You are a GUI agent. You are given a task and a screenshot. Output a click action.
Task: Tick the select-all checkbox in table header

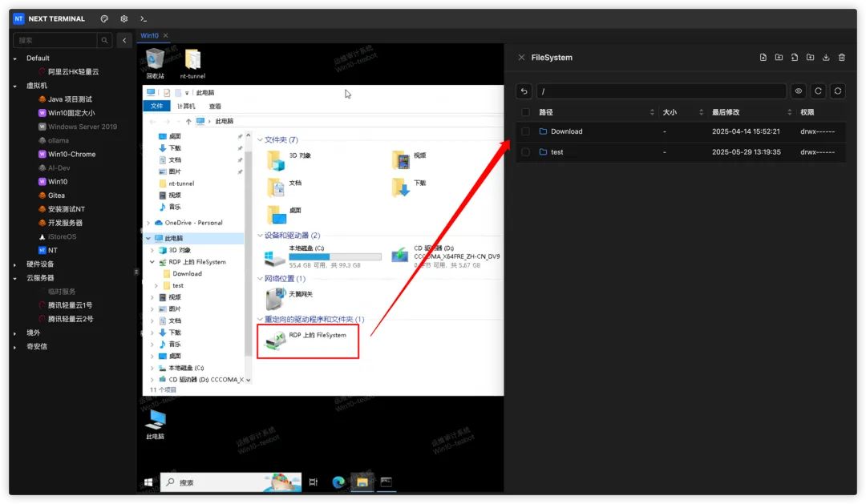(525, 112)
